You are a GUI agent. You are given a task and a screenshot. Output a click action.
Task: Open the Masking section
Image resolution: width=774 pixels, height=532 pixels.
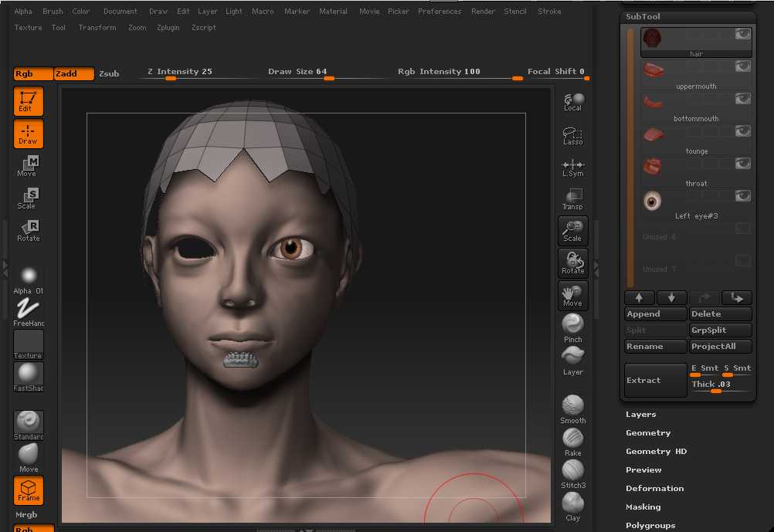point(643,507)
